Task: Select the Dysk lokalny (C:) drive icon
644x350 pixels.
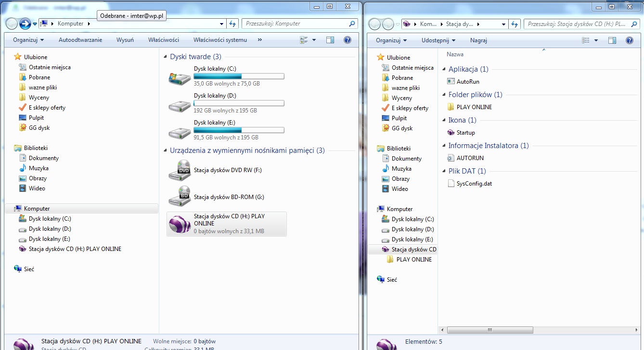Action: [180, 77]
